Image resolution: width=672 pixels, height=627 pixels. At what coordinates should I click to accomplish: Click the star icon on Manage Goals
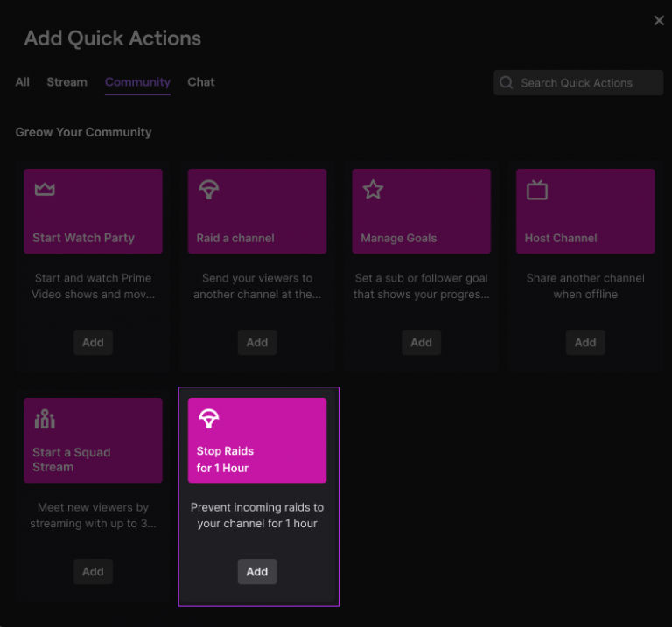click(x=373, y=190)
